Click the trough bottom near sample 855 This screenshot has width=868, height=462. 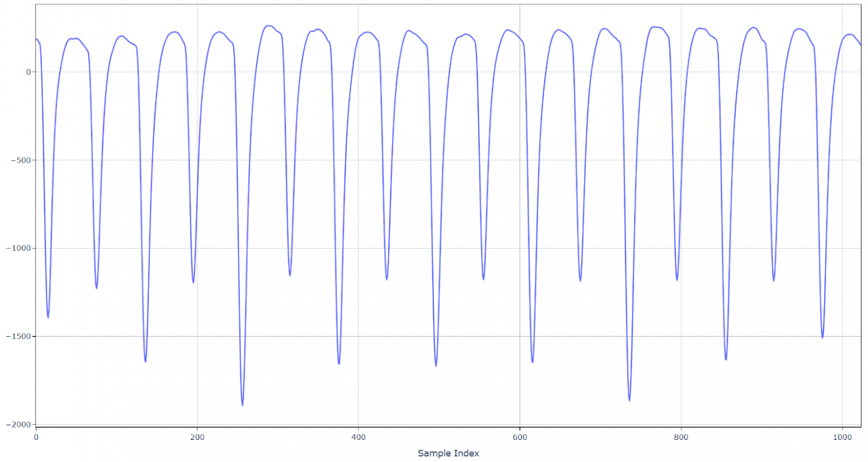point(726,359)
